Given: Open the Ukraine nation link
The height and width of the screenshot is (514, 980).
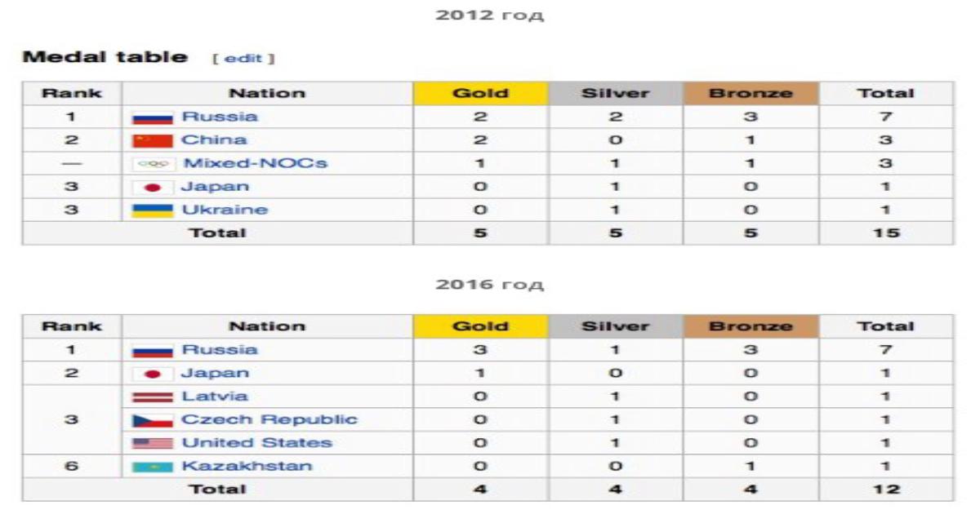Looking at the screenshot, I should pyautogui.click(x=225, y=210).
